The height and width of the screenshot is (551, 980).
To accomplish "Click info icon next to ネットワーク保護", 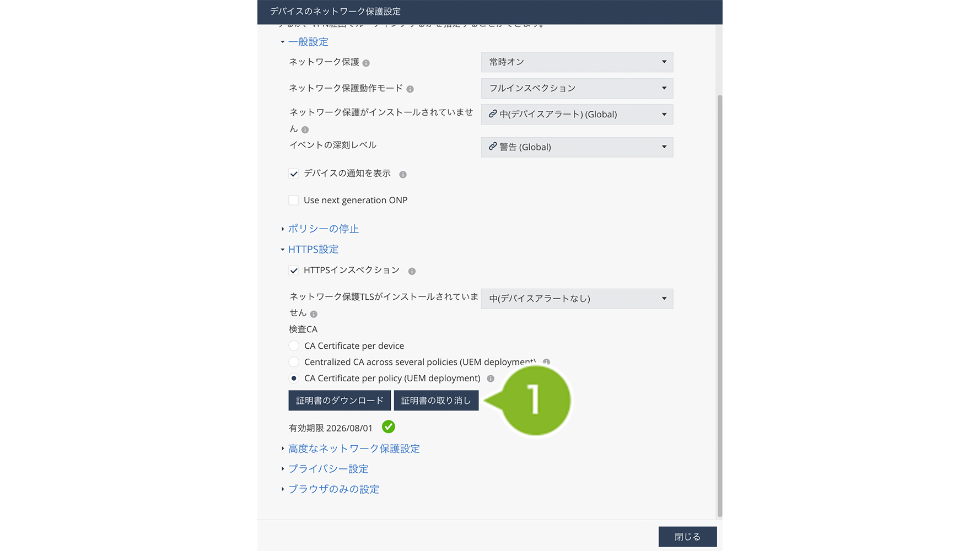I will coord(366,63).
